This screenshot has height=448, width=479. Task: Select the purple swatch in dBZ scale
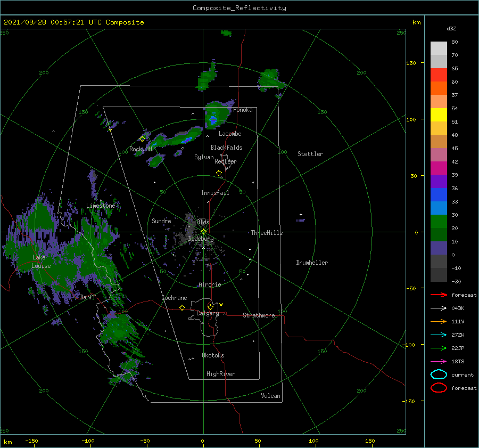[x=439, y=181]
